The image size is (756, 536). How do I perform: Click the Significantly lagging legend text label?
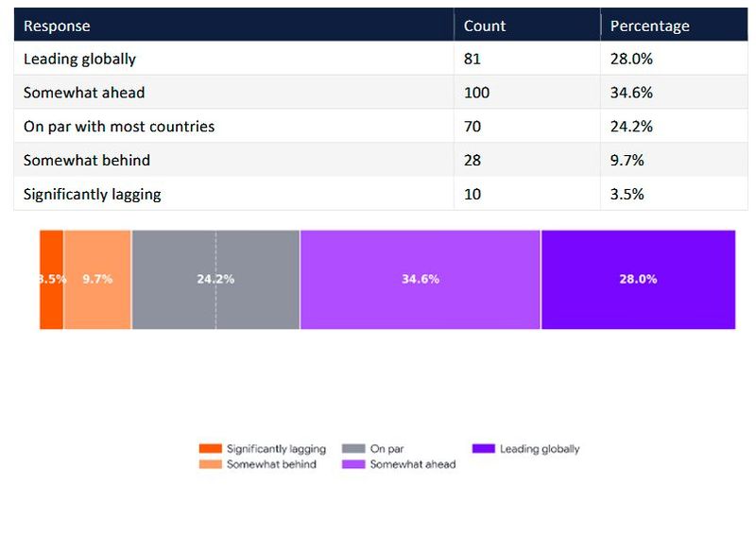point(276,449)
